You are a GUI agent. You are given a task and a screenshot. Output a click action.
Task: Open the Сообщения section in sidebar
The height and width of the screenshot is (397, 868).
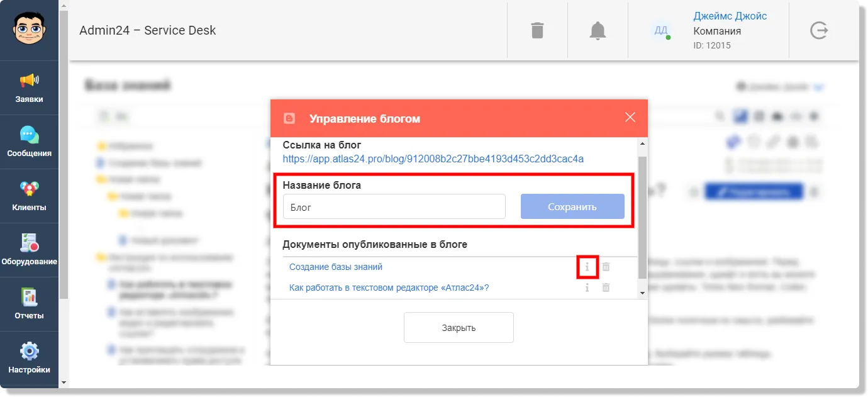pos(30,142)
